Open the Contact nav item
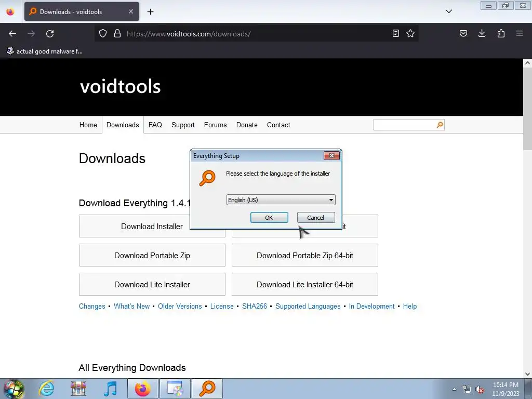Viewport: 532px width, 399px height. (278, 125)
